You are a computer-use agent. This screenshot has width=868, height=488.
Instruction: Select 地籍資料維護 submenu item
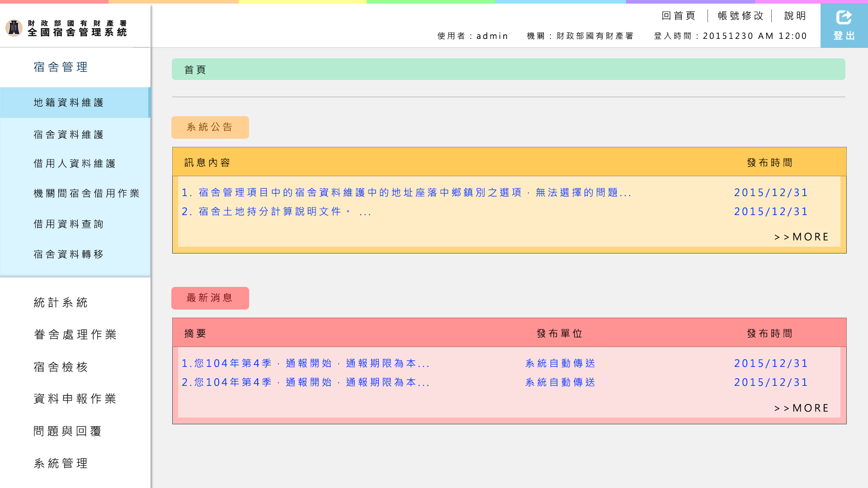[75, 103]
